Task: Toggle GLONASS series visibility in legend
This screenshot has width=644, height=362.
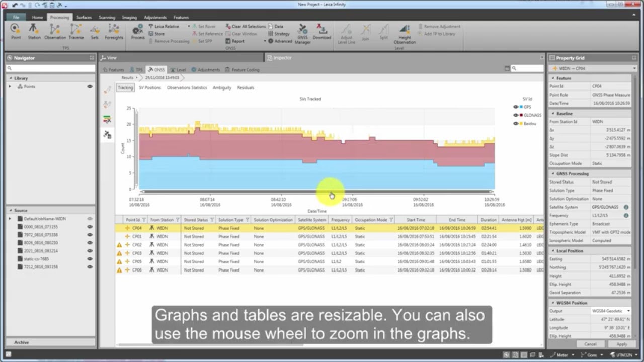Action: [x=516, y=115]
